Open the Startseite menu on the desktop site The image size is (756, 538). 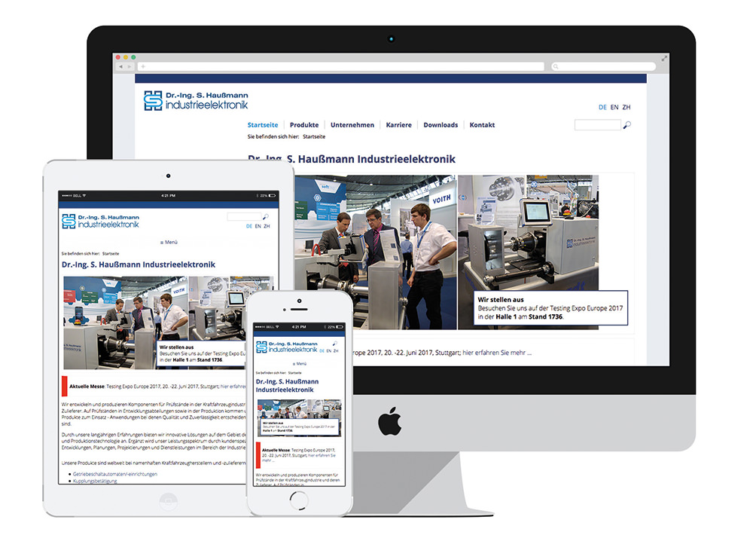click(x=263, y=125)
